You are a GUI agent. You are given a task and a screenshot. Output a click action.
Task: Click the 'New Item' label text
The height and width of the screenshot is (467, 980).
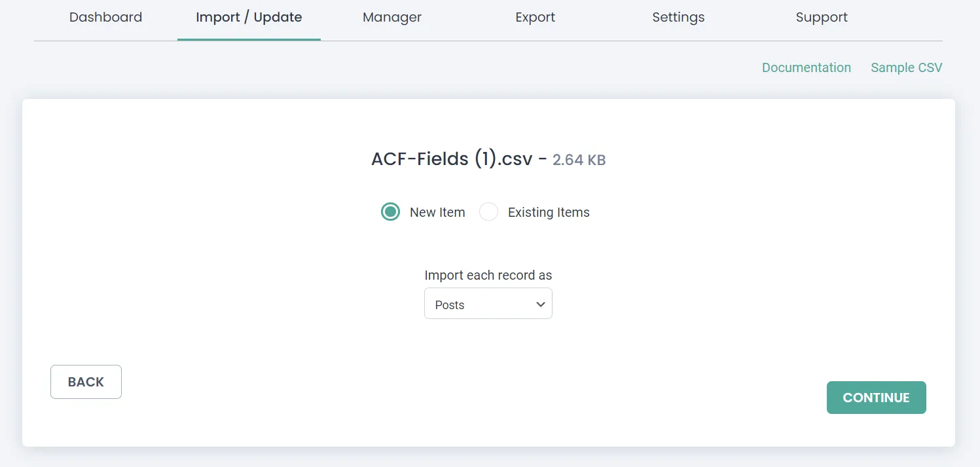click(437, 212)
